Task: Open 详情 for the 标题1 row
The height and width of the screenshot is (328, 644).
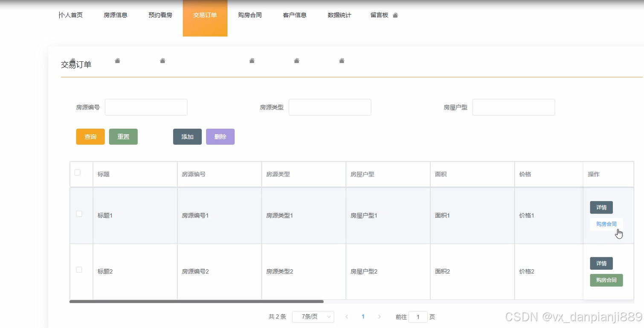Action: (601, 207)
